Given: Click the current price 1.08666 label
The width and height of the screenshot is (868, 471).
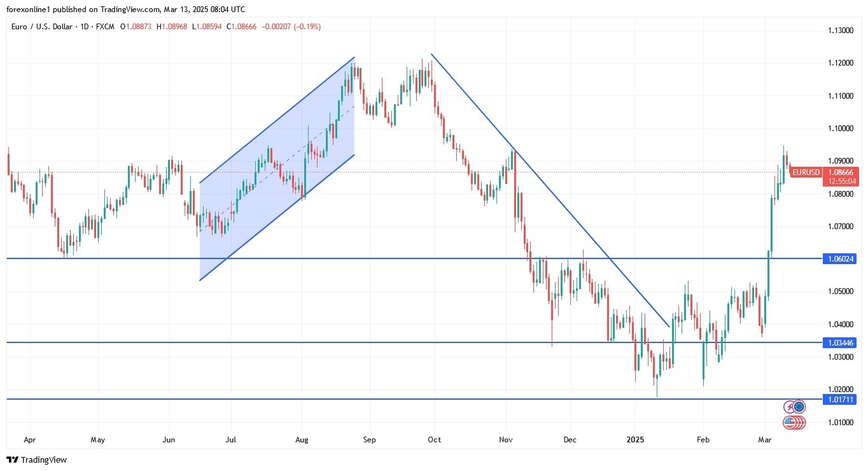Looking at the screenshot, I should pyautogui.click(x=841, y=172).
